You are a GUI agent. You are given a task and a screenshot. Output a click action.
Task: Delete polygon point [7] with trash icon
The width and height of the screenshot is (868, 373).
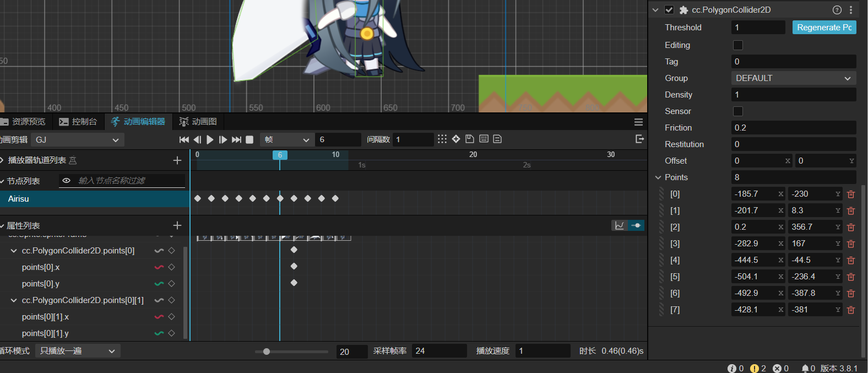(851, 310)
